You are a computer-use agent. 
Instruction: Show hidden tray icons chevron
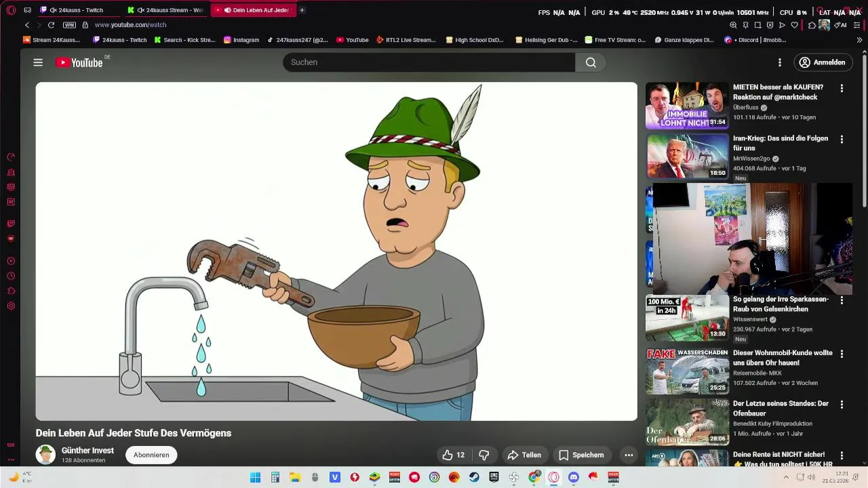coord(786,477)
